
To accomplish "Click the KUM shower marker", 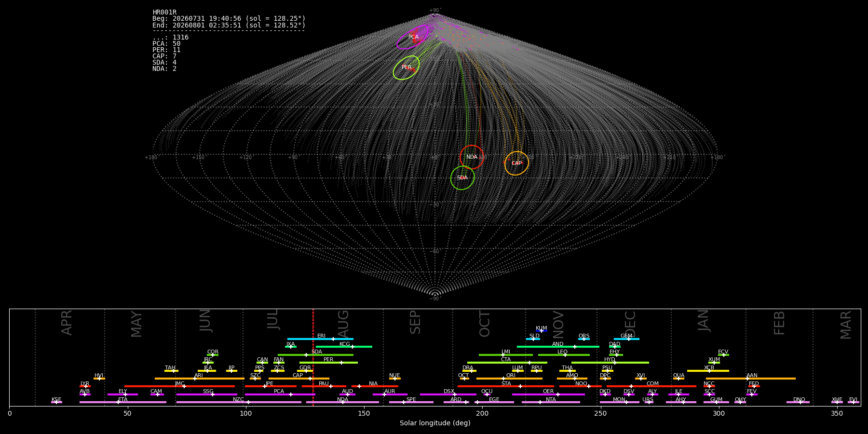I will pos(542,331).
